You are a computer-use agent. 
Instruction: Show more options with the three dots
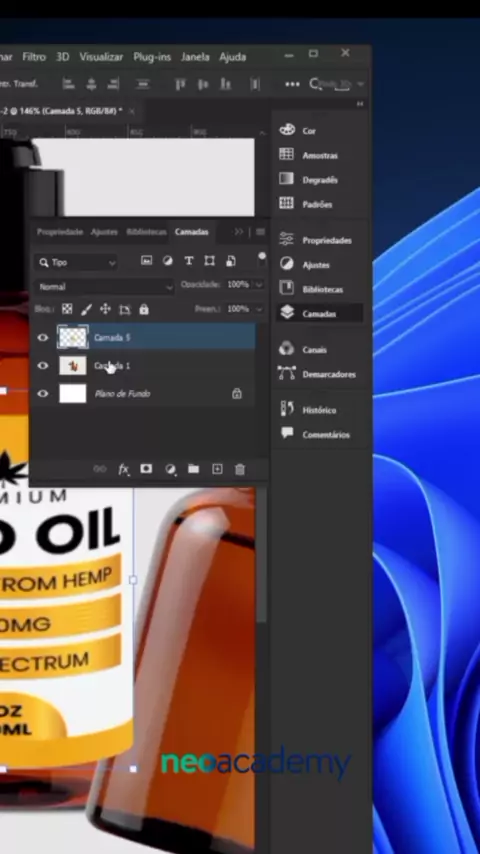click(292, 84)
